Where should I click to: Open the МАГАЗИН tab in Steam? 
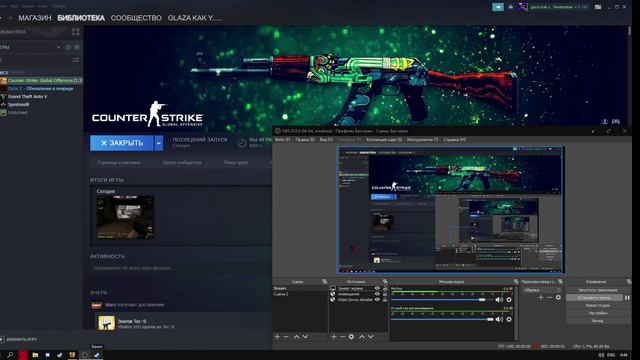pos(35,18)
